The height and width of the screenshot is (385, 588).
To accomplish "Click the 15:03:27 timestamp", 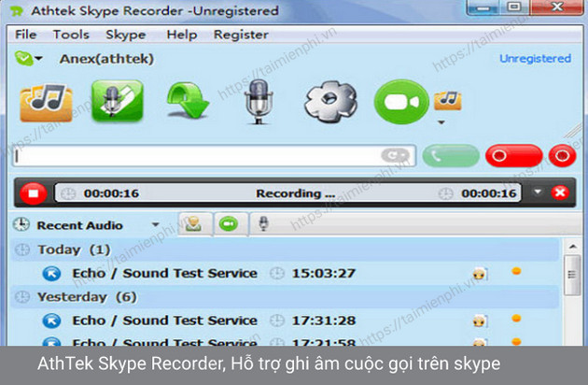I will 324,273.
